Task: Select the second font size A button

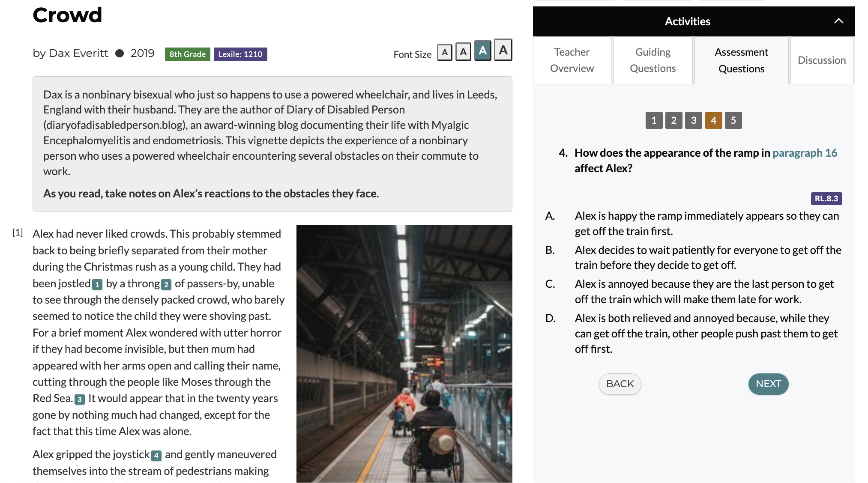Action: click(463, 52)
